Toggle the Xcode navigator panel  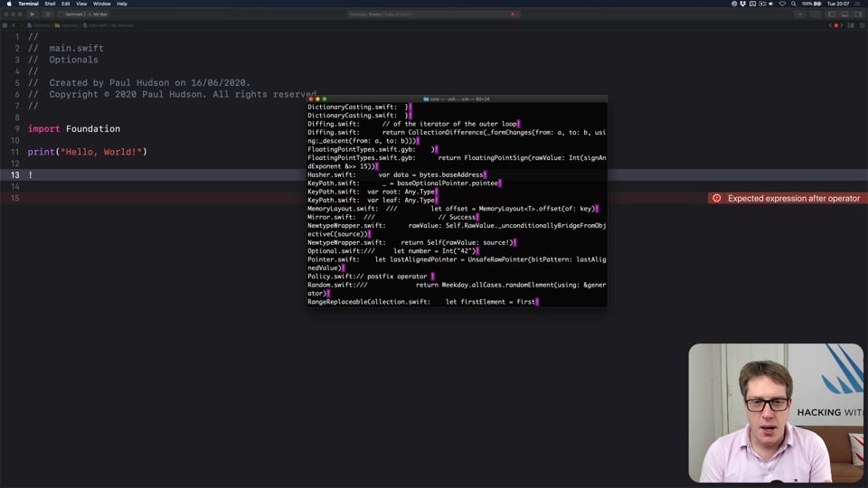[x=831, y=14]
